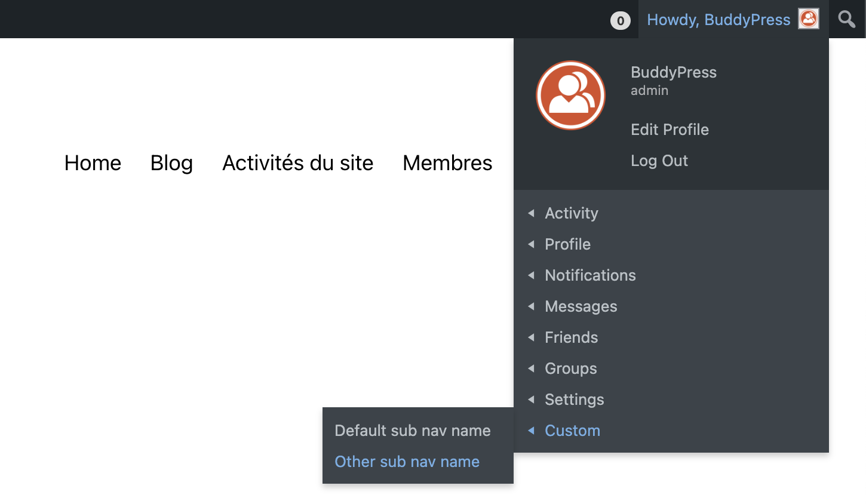866x504 pixels.
Task: Select Log Out from the account menu
Action: [659, 161]
